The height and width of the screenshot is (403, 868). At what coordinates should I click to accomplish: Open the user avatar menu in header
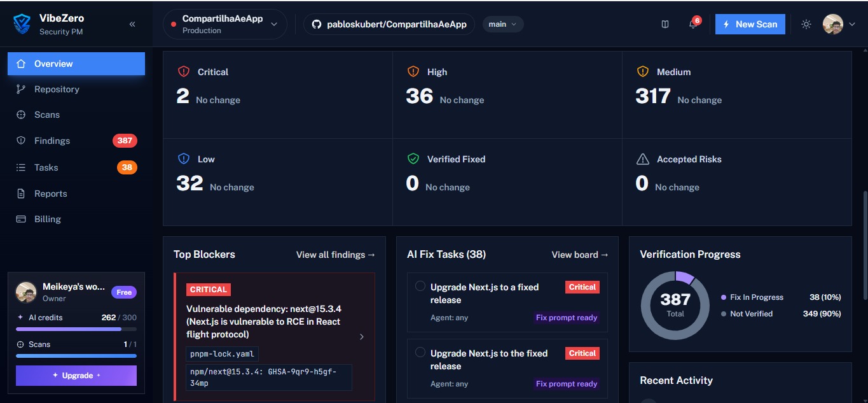(x=833, y=24)
